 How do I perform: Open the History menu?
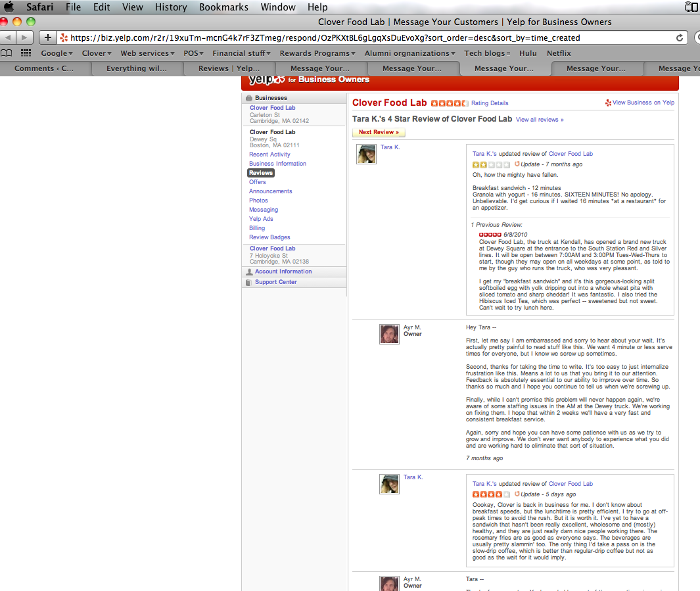tap(171, 7)
